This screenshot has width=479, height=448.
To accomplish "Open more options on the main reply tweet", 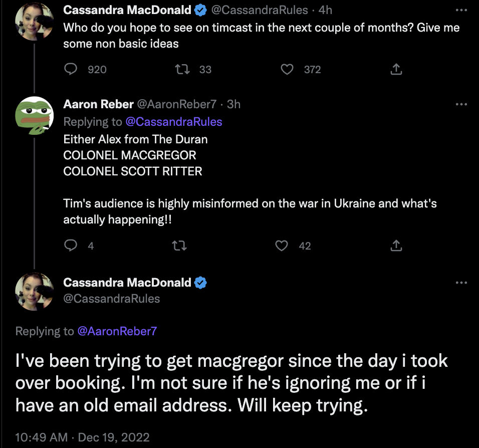I will 461,283.
